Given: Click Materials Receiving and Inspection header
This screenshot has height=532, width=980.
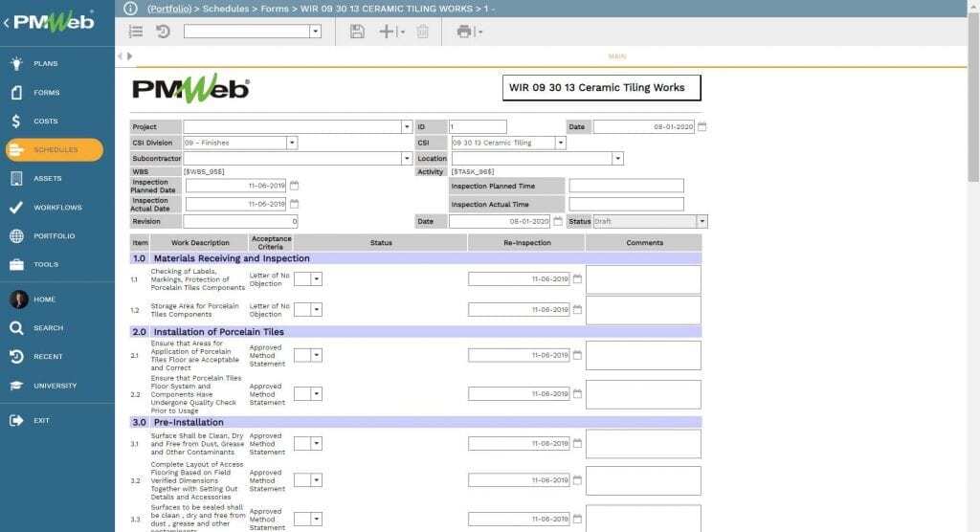Looking at the screenshot, I should click(x=415, y=258).
